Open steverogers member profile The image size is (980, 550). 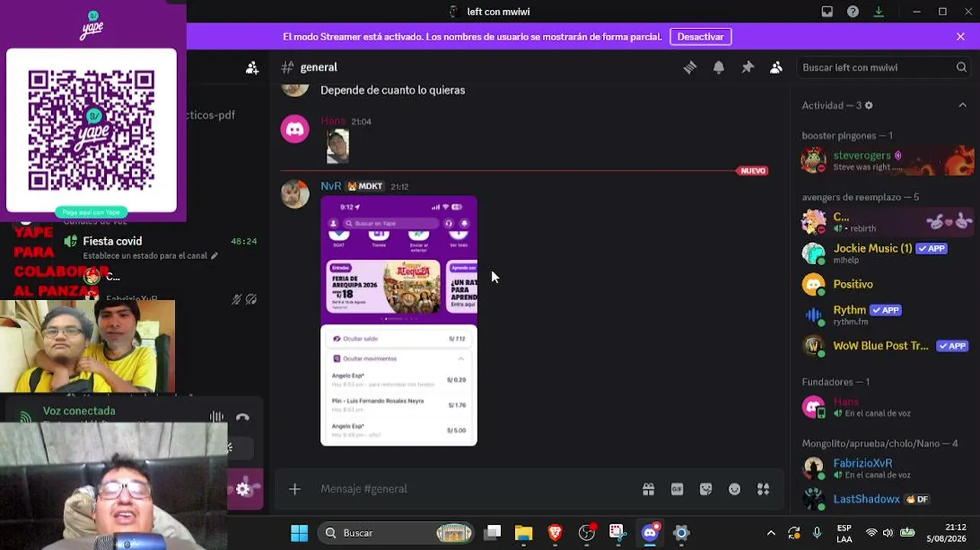pos(888,160)
